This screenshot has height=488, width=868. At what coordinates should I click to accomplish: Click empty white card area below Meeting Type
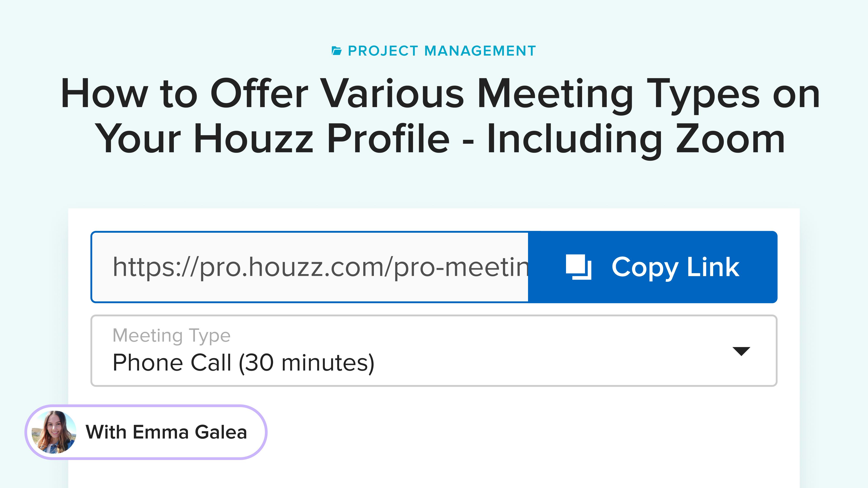[505, 438]
